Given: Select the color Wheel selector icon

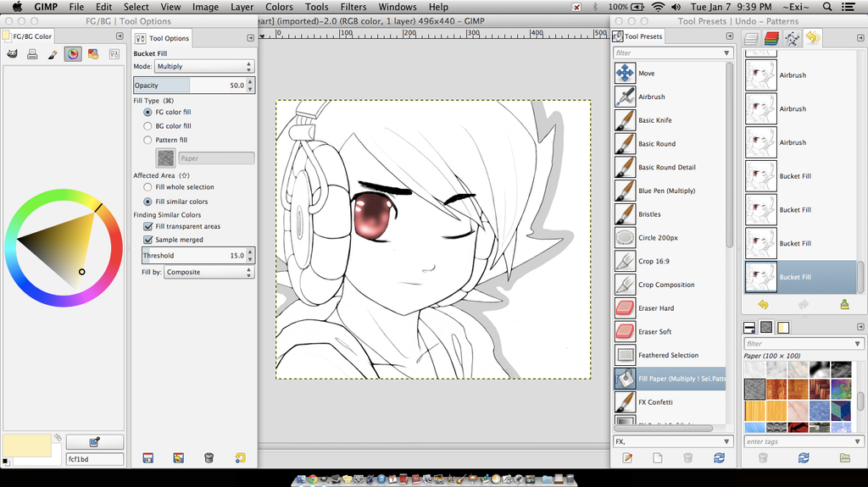Looking at the screenshot, I should (x=73, y=54).
